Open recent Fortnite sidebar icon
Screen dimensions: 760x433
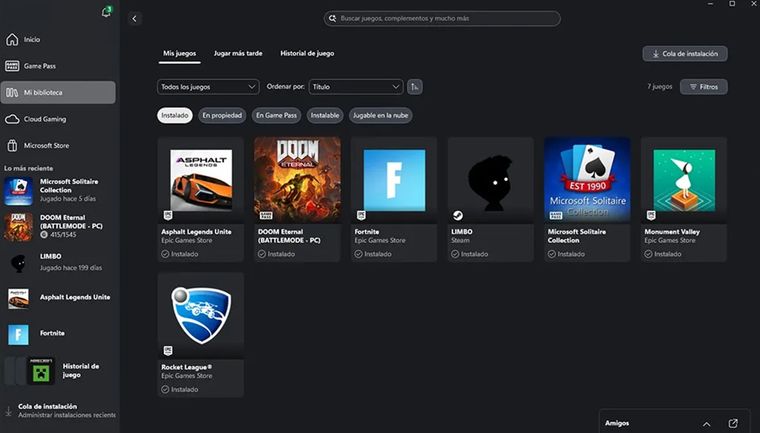click(18, 335)
